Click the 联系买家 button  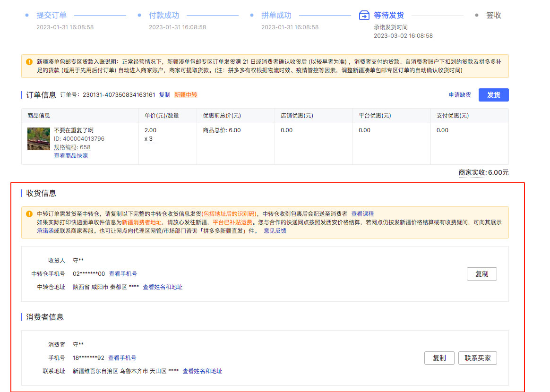pyautogui.click(x=477, y=358)
